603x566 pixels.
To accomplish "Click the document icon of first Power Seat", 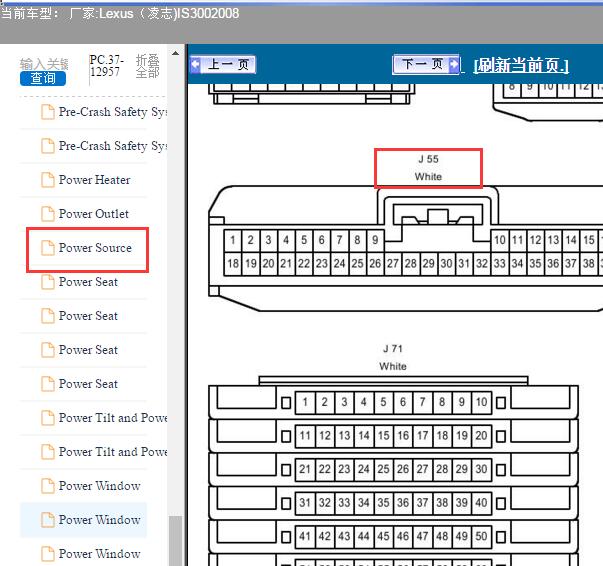I will [48, 282].
